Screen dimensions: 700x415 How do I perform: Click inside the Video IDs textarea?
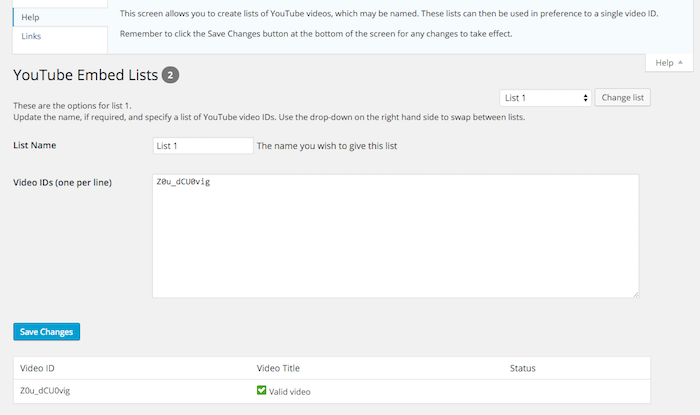click(395, 236)
